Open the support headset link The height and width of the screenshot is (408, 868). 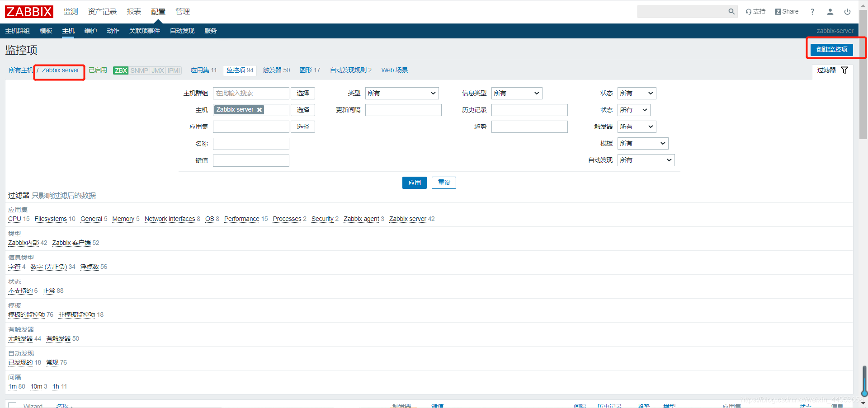point(755,12)
